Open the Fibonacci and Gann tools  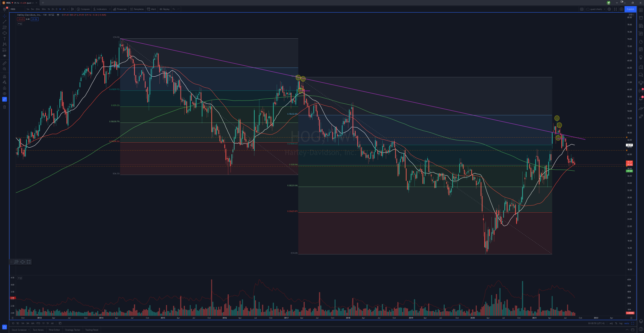pyautogui.click(x=4, y=27)
